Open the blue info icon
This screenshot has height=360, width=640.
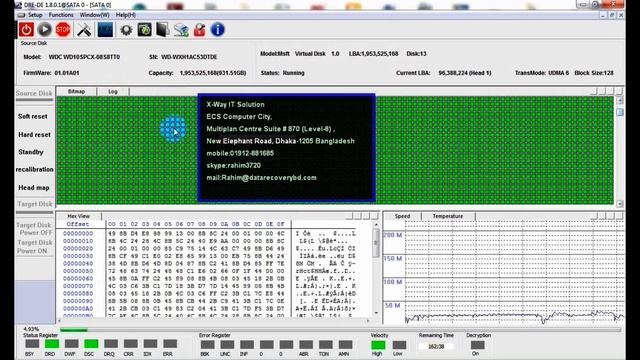tap(218, 30)
